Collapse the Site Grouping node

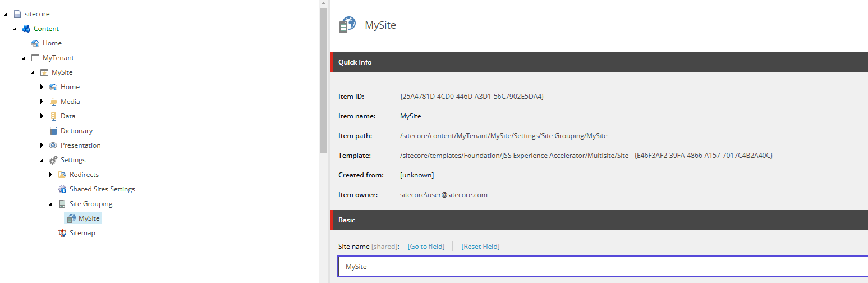tap(50, 204)
